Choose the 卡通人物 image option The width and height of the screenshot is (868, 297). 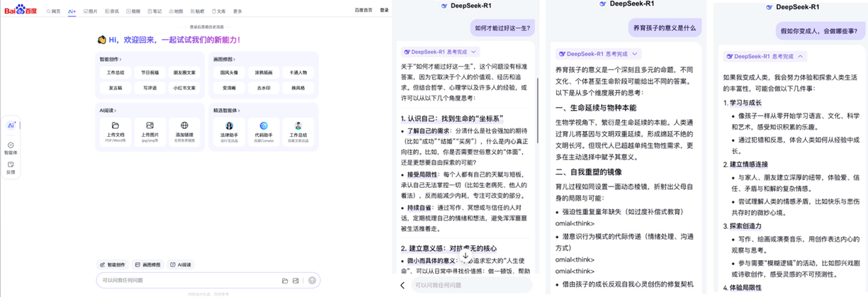coord(298,72)
